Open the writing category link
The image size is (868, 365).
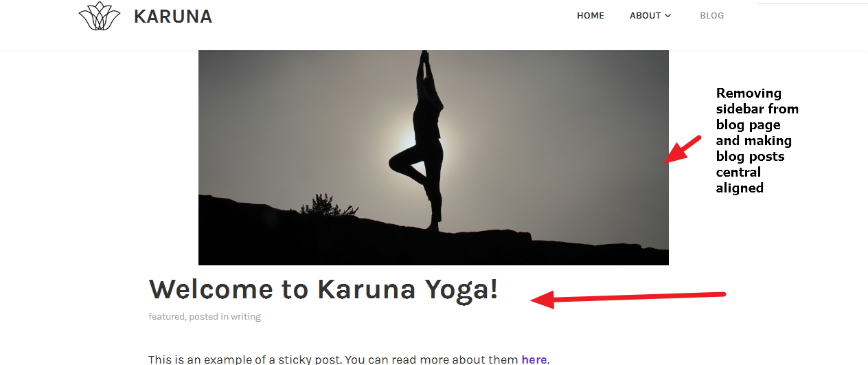pos(246,317)
